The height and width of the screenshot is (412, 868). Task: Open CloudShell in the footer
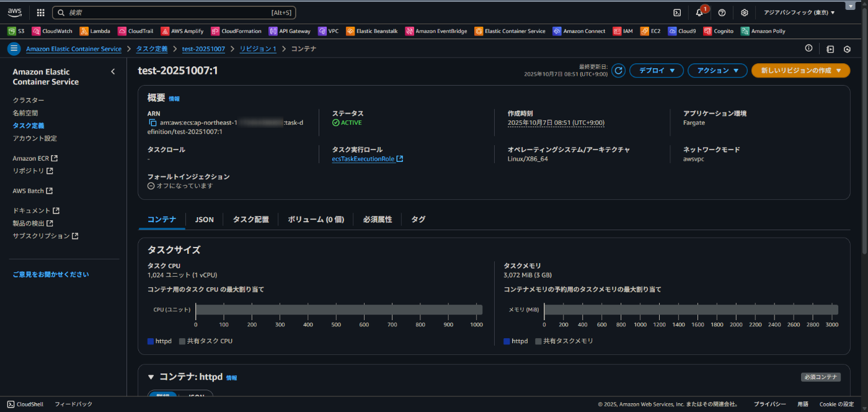point(25,404)
